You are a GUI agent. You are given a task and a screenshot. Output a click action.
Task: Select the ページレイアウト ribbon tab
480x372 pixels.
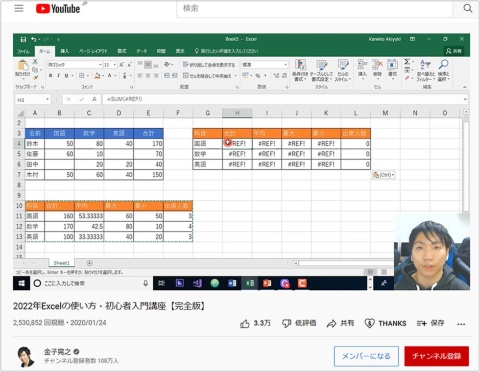pyautogui.click(x=93, y=51)
